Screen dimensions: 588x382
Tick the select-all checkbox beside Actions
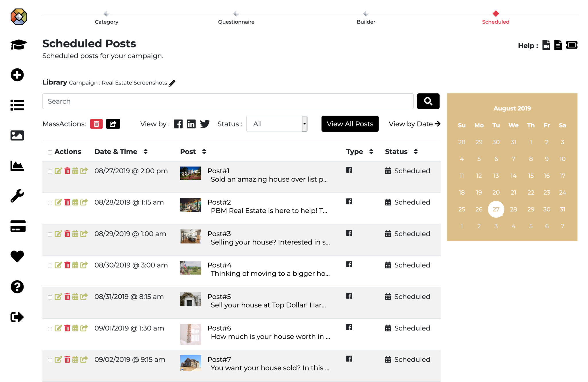point(50,152)
